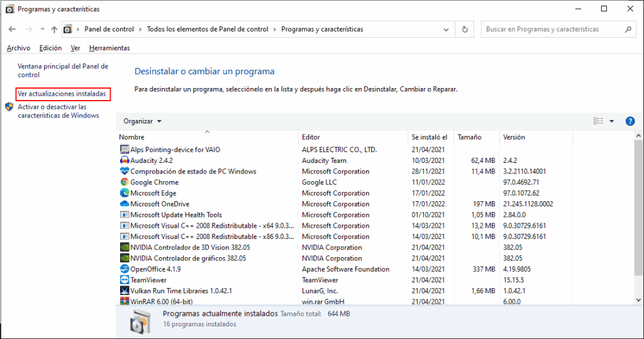Expand chevron after Todos los elementos
Image resolution: width=644 pixels, height=339 pixels.
[x=275, y=29]
